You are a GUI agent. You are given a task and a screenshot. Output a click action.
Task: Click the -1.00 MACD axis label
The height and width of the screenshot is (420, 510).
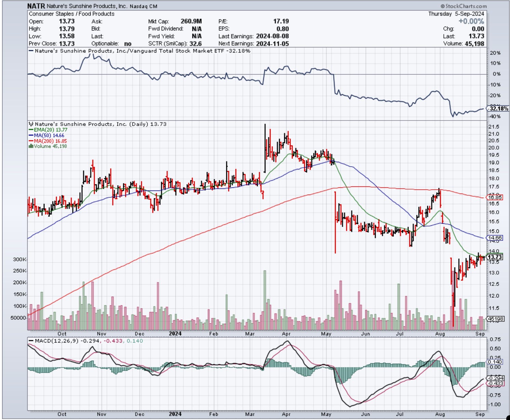(x=495, y=404)
